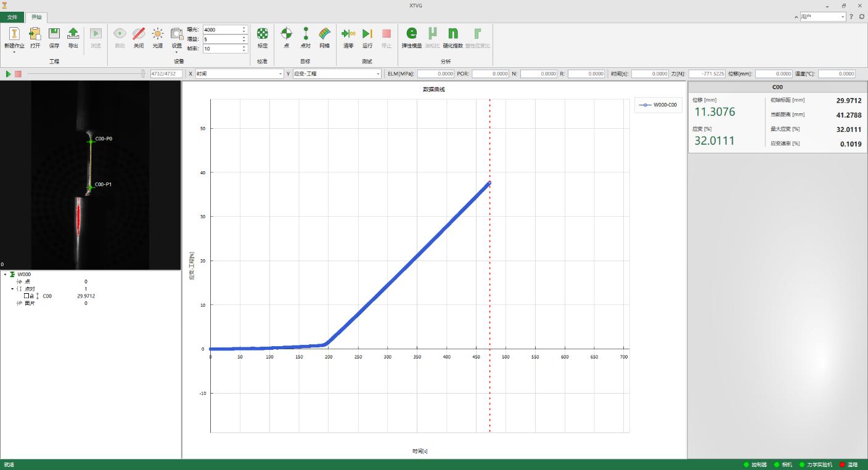
Task: Click the 曝光 (Exposure) value field
Action: [x=222, y=30]
